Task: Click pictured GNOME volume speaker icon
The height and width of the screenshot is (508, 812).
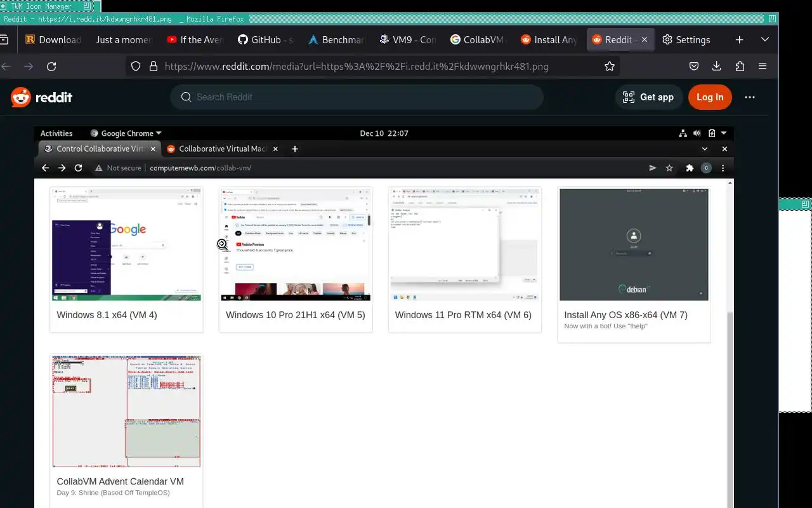Action: click(697, 133)
